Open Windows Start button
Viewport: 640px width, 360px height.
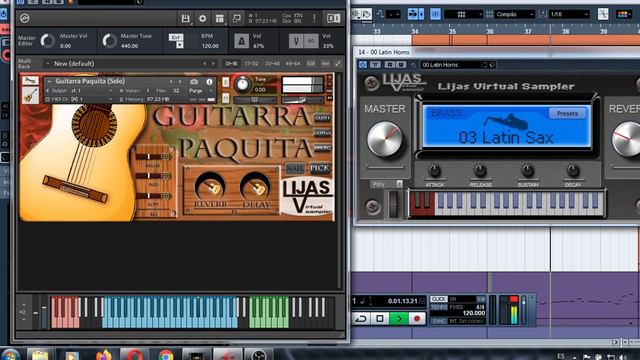(x=10, y=355)
